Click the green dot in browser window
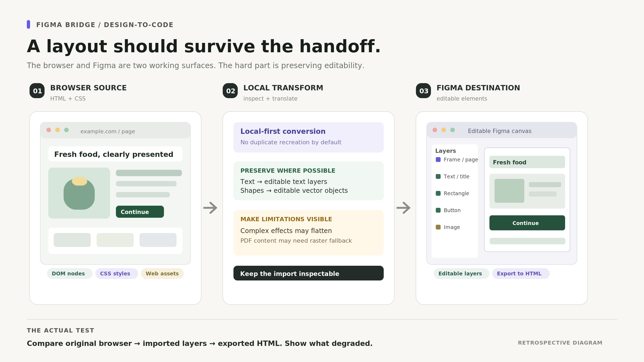 [x=66, y=130]
